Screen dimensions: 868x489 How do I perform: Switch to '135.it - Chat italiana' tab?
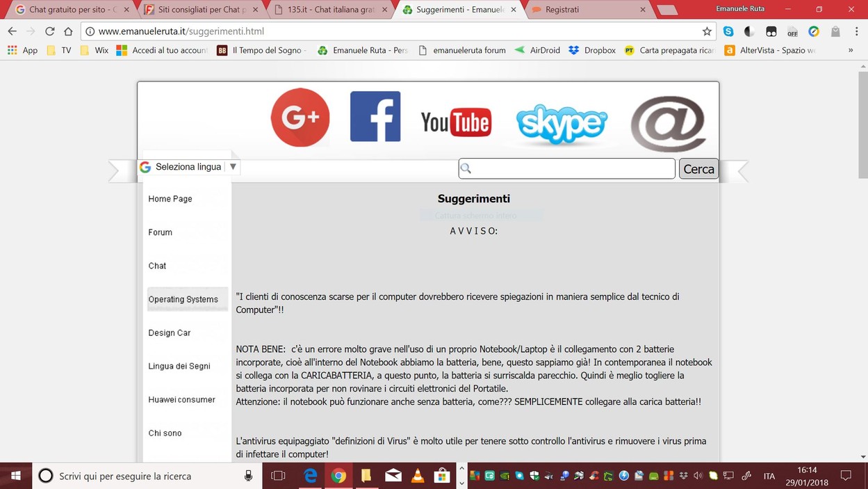tap(331, 10)
